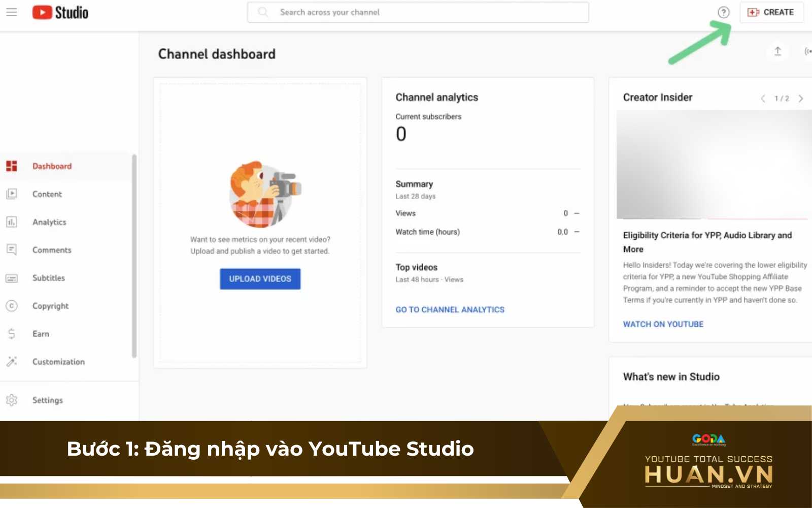
Task: Go to next Creator Insider card
Action: point(801,99)
